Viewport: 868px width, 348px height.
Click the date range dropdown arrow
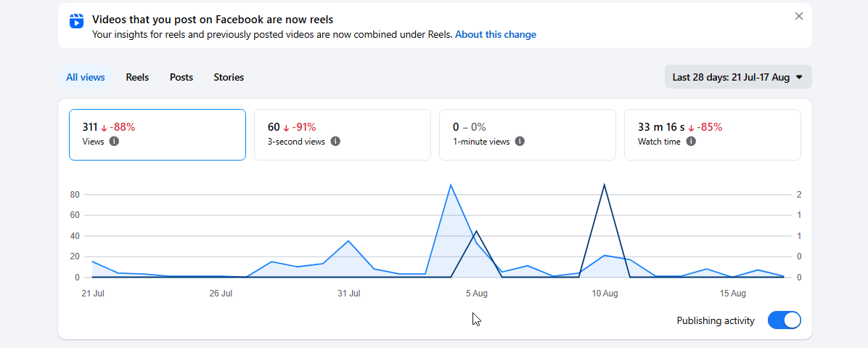click(799, 78)
